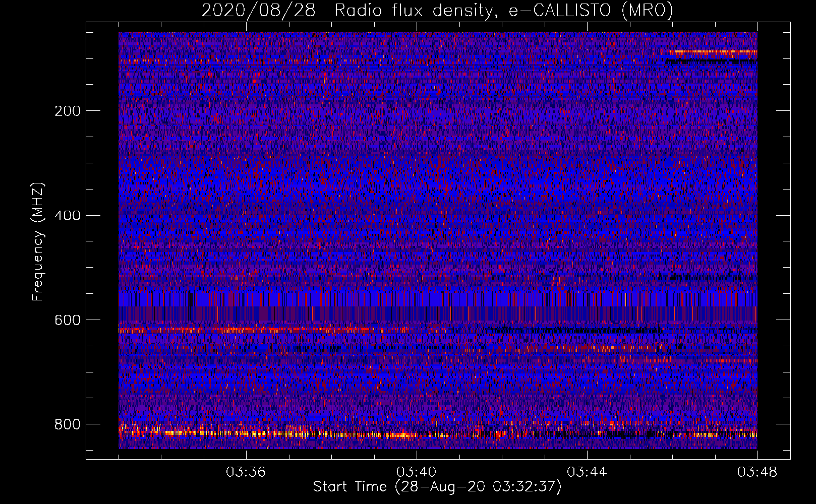This screenshot has width=816, height=504.
Task: Click the 600 frequency tick label
Action: pyautogui.click(x=68, y=321)
